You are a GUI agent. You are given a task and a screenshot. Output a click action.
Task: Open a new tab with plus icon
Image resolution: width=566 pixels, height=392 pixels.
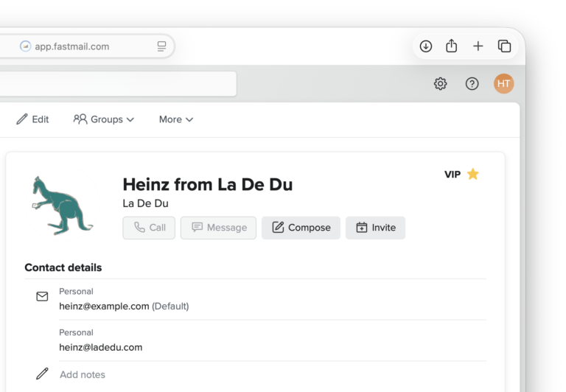(478, 46)
